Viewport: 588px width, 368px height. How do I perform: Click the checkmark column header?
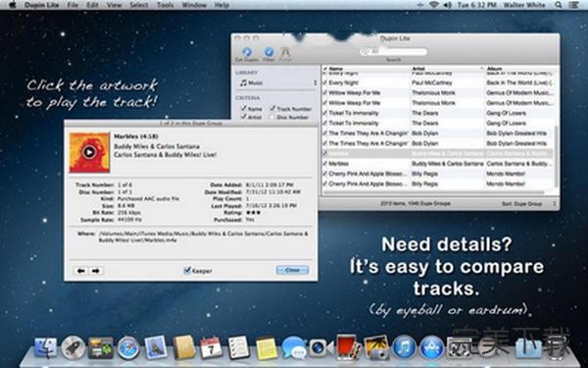point(325,69)
